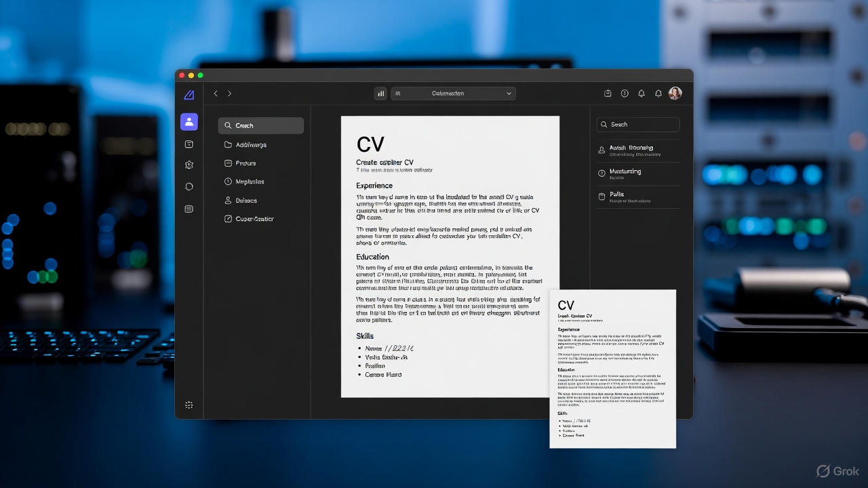Go forward using the right chevron arrow
The image size is (868, 488).
click(230, 94)
